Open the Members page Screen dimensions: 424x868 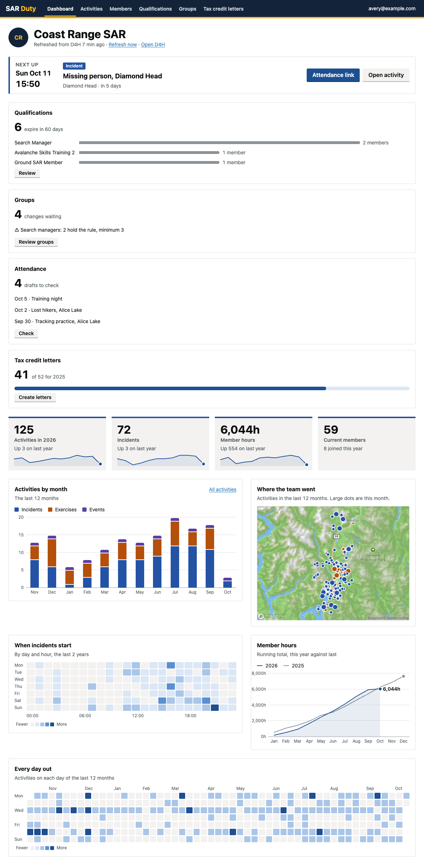coord(121,9)
